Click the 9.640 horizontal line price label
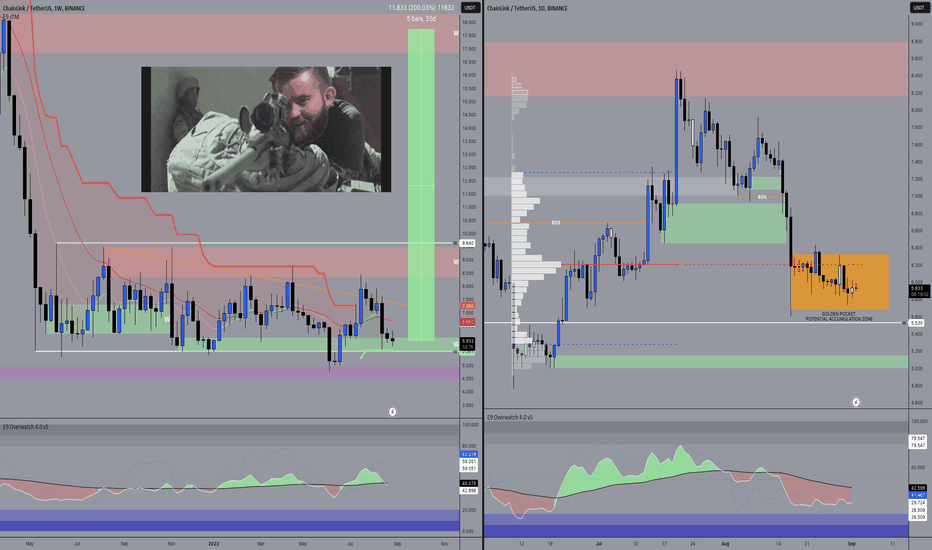The image size is (932, 550). (468, 243)
